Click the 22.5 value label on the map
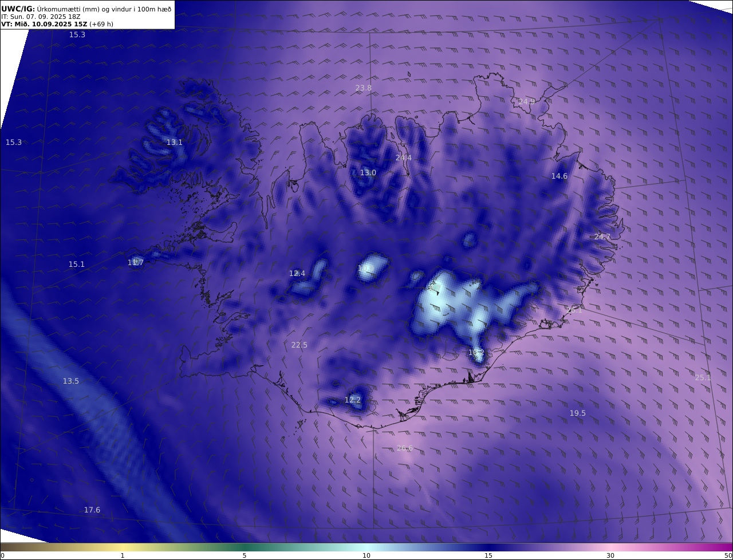This screenshot has height=560, width=733. coord(299,345)
